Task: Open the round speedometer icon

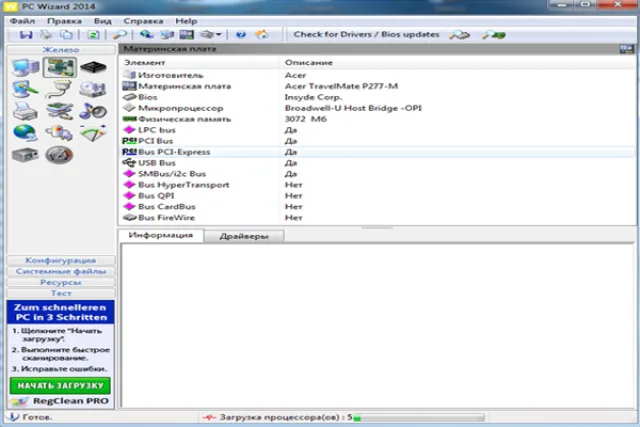Action: coord(60,155)
